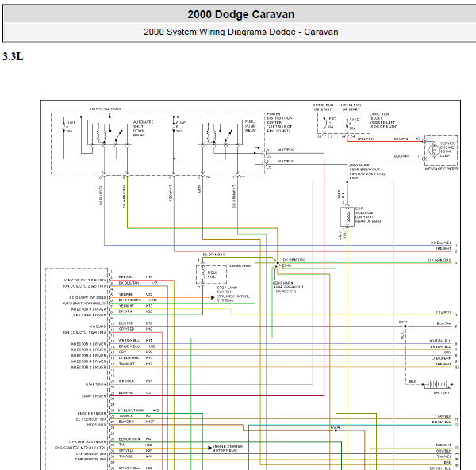This screenshot has height=470, width=476.
Task: Click the Service Engine Soon Lamp bulb symbol
Action: tap(432, 150)
